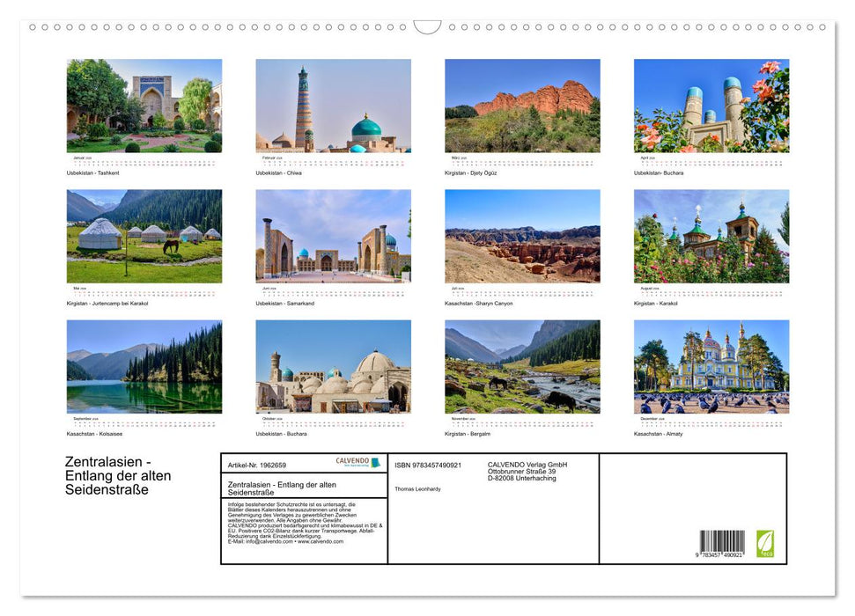Open the Kasachstan - Almaty cathedral photo

(x=711, y=366)
